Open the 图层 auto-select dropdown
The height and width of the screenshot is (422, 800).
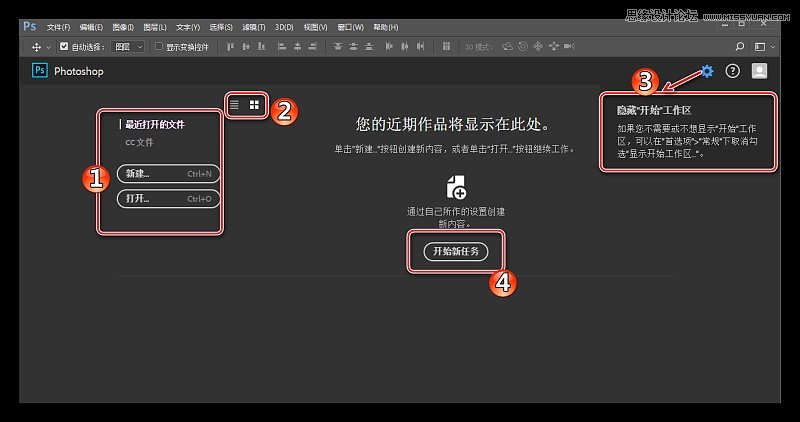click(128, 47)
